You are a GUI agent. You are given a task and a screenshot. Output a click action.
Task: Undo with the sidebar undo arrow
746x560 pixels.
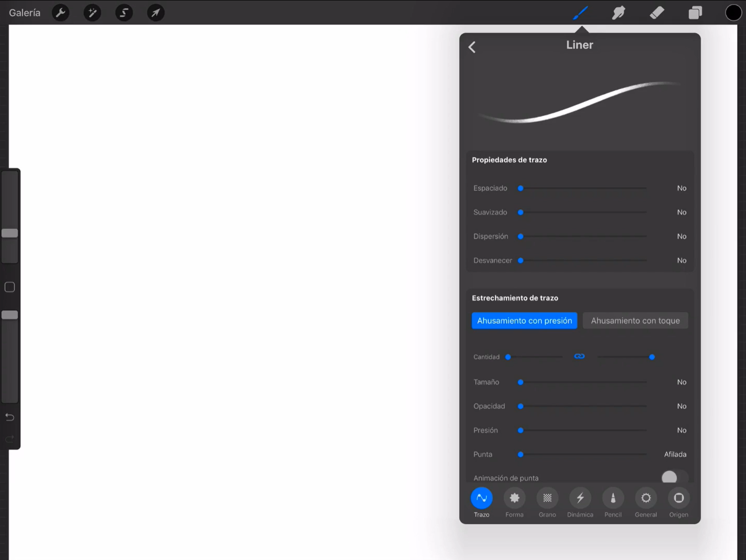[x=10, y=417]
